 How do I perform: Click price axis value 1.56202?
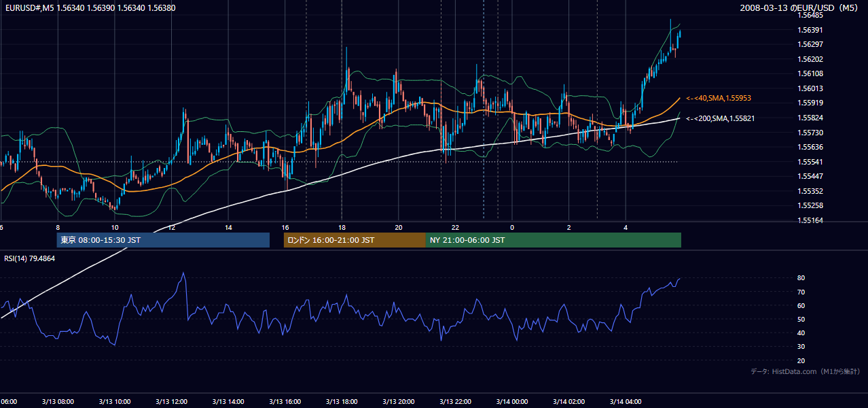[x=810, y=59]
